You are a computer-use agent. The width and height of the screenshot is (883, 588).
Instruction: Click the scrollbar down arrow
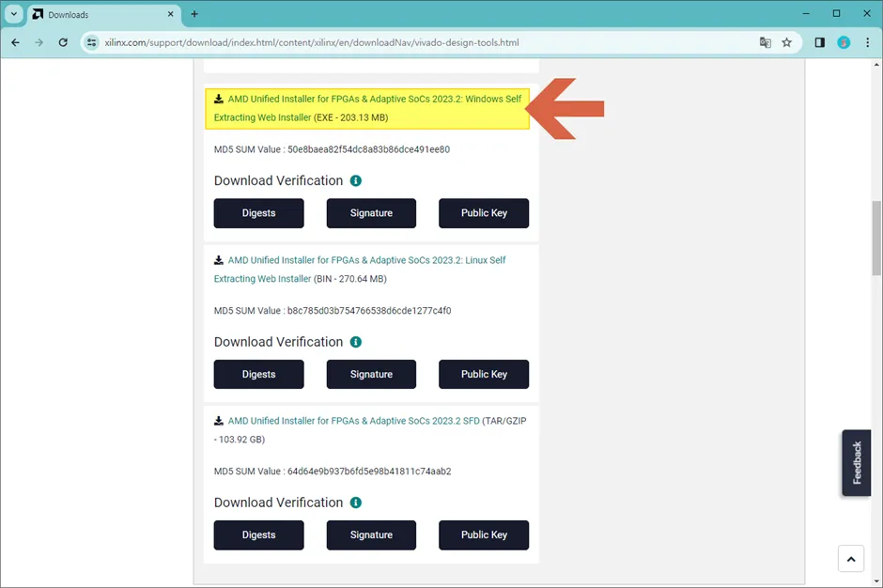pos(876,581)
